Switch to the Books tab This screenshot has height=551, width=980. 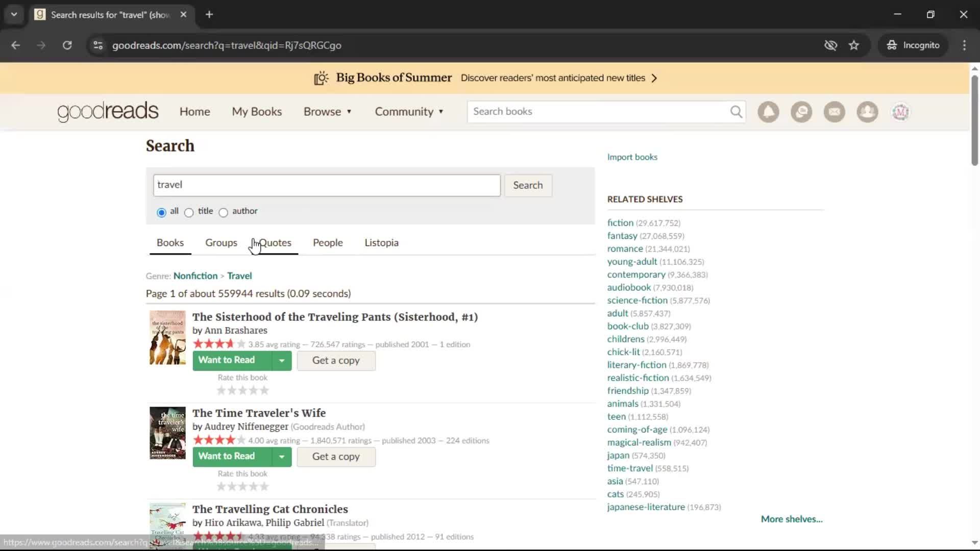[x=170, y=243]
